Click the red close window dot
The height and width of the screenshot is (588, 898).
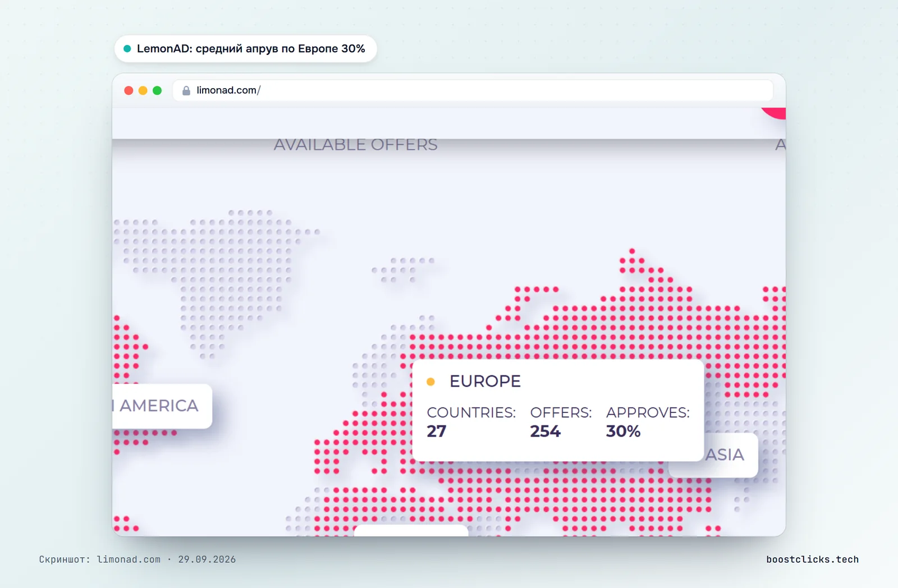(129, 90)
